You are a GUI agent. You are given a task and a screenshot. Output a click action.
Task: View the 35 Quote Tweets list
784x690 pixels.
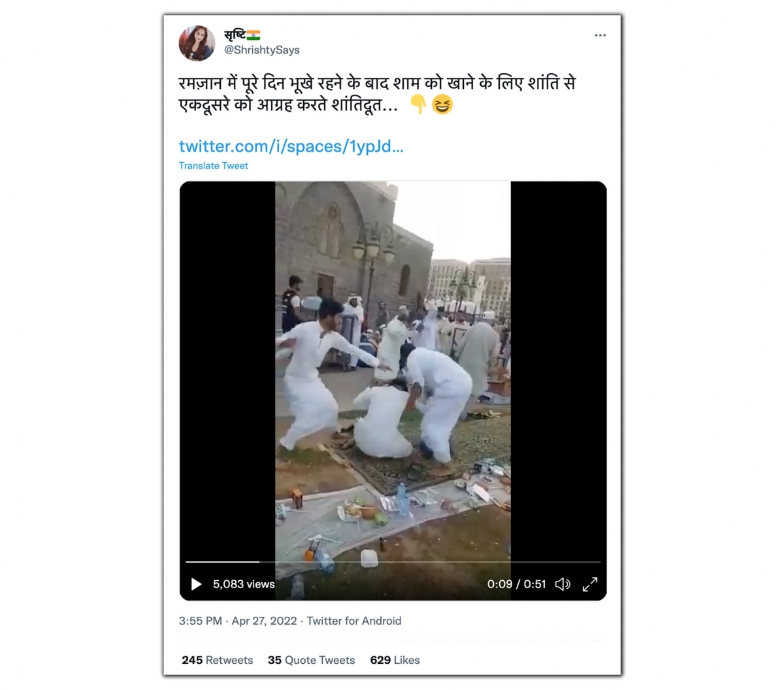(311, 660)
